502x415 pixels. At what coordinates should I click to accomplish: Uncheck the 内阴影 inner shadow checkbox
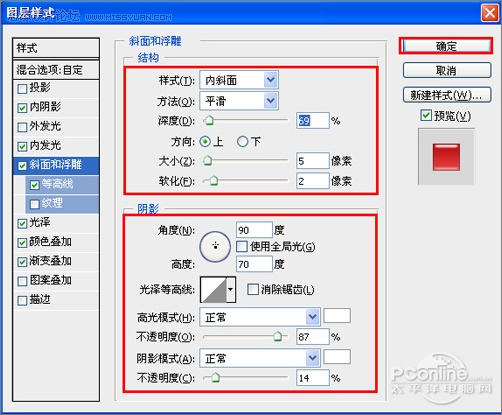pos(22,108)
